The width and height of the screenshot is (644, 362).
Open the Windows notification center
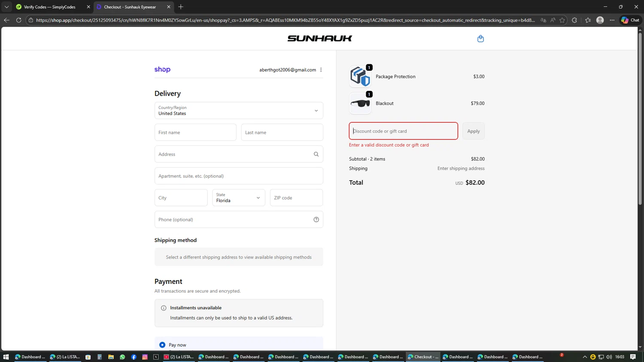click(633, 357)
